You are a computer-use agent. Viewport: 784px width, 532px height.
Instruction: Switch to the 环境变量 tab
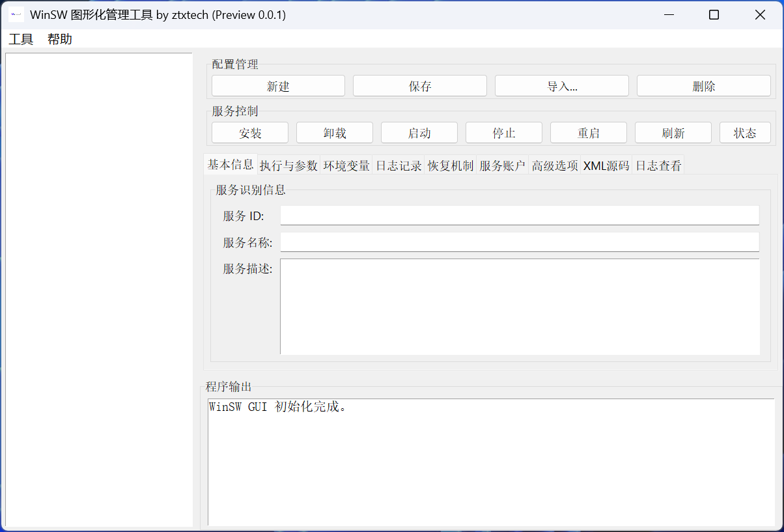(x=346, y=165)
